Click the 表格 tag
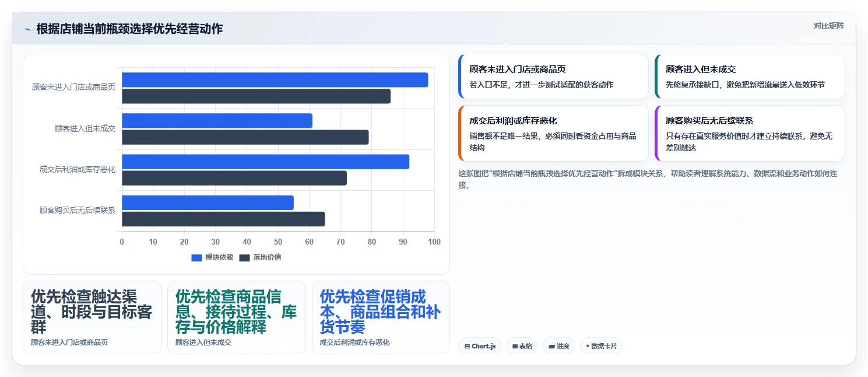This screenshot has width=868, height=377. tap(522, 346)
